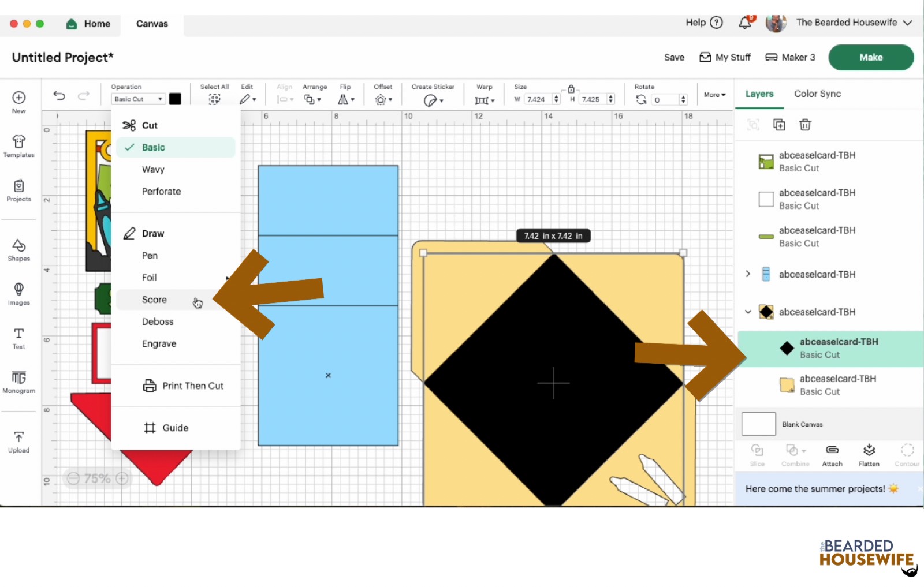Open The Bearded Housewife account dropdown

849,23
